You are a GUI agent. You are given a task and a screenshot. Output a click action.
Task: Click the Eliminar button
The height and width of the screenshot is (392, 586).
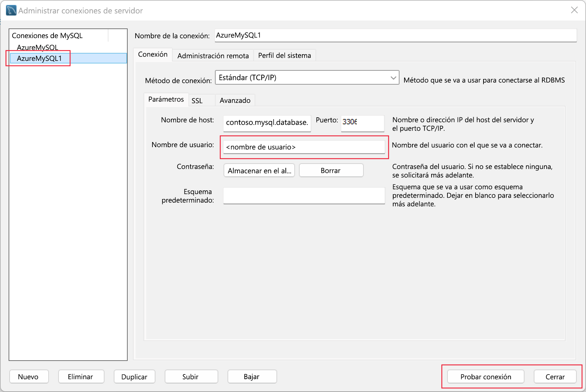(x=81, y=377)
